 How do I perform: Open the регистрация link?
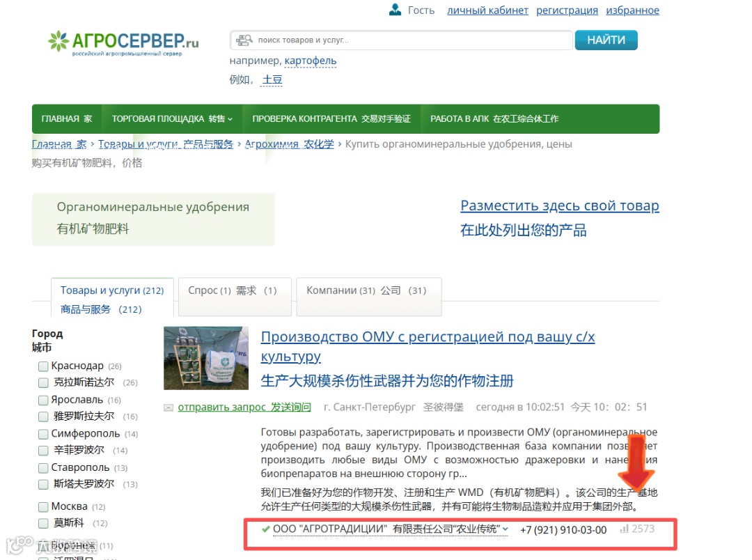(x=567, y=10)
